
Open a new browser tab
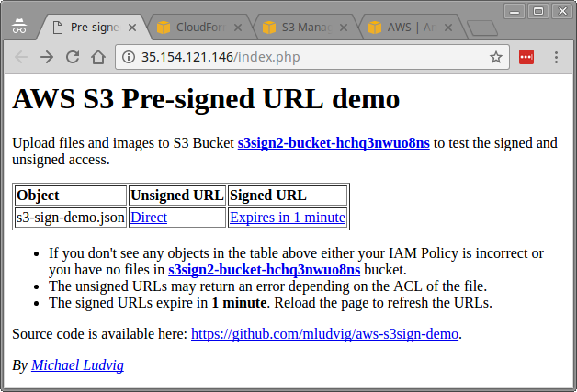pyautogui.click(x=482, y=28)
